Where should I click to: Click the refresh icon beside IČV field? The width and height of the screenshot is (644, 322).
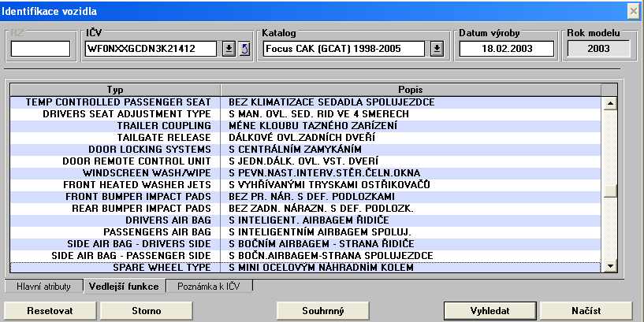[244, 49]
